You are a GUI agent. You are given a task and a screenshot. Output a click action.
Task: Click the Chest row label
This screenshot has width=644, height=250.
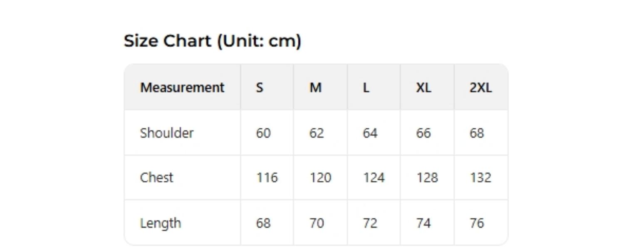click(x=156, y=177)
